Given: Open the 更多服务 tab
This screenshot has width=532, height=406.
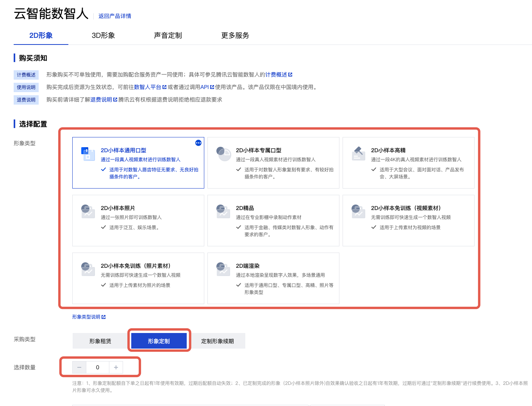Looking at the screenshot, I should tap(235, 36).
